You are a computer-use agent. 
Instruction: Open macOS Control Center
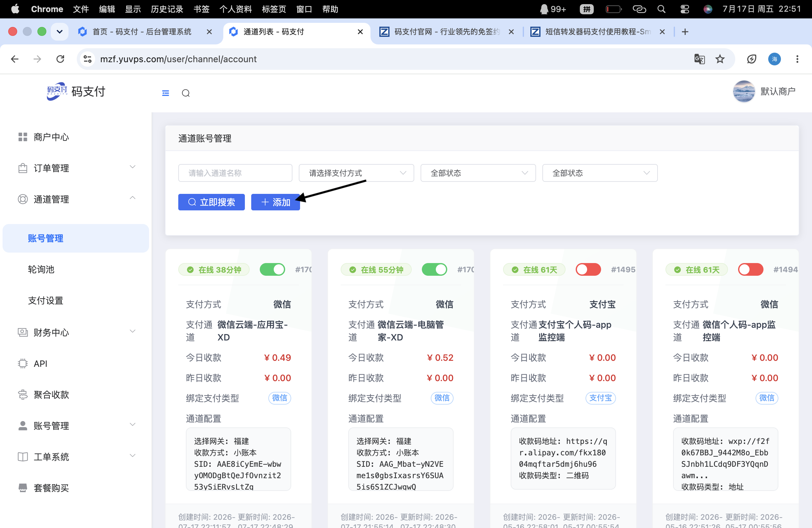pyautogui.click(x=684, y=9)
